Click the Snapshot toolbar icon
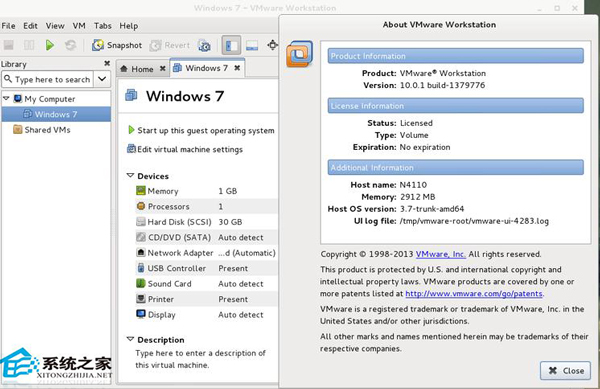Image resolution: width=600 pixels, height=389 pixels. [98, 45]
